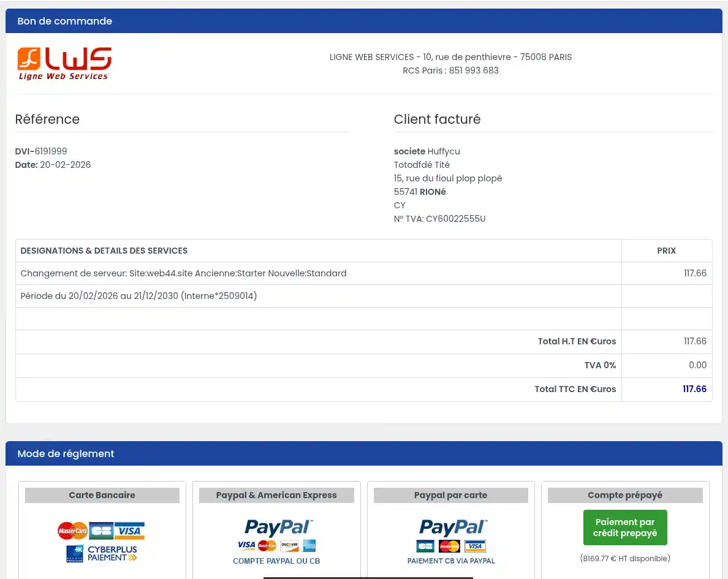Click the small CB icon in Paypal par carte
This screenshot has width=728, height=579.
tap(425, 546)
